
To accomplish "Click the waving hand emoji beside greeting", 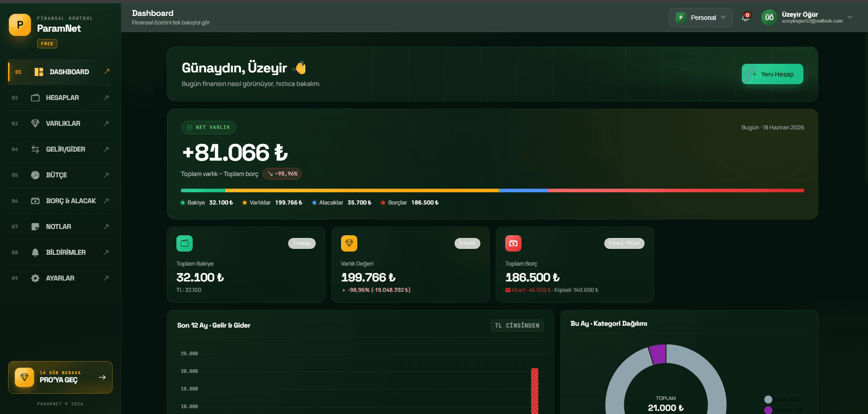I will 299,68.
